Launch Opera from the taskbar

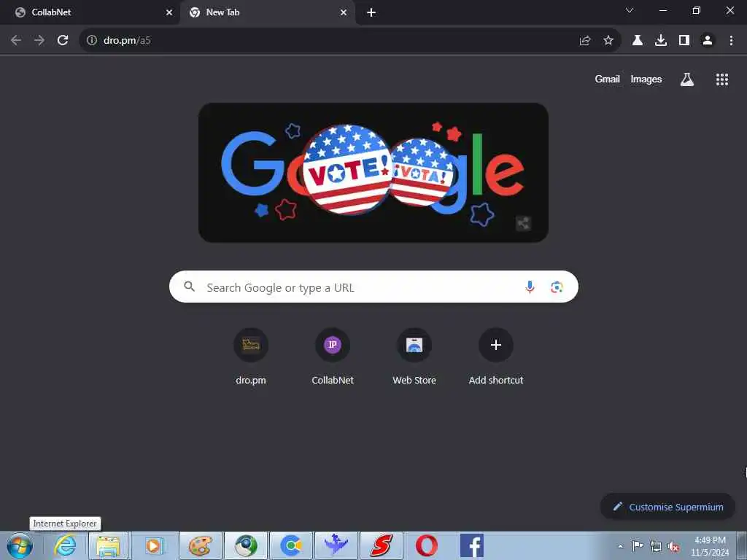(x=426, y=545)
